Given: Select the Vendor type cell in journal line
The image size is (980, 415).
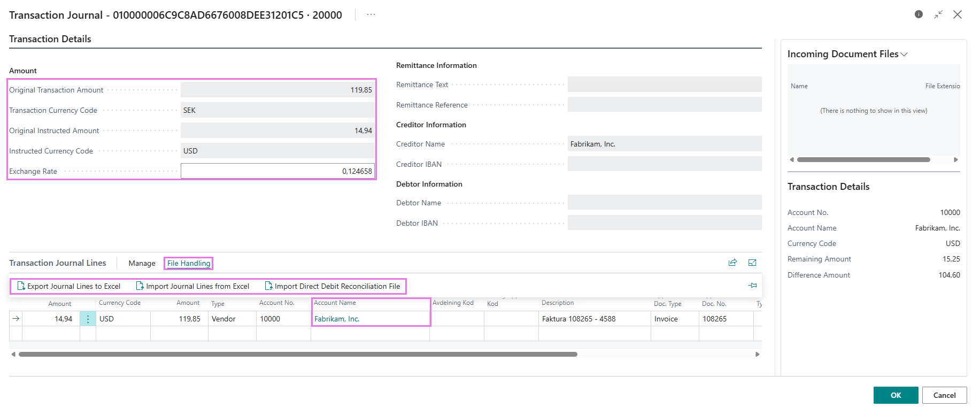Looking at the screenshot, I should [232, 319].
